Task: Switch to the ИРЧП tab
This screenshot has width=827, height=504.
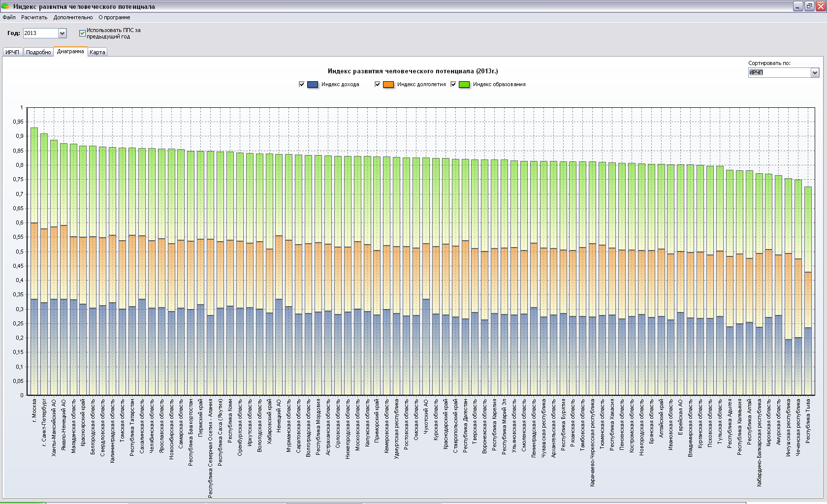Action: point(12,52)
